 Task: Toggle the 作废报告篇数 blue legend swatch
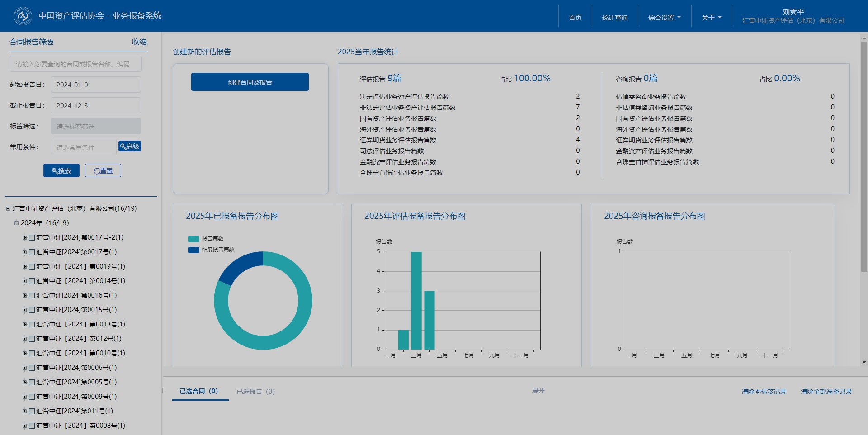193,250
